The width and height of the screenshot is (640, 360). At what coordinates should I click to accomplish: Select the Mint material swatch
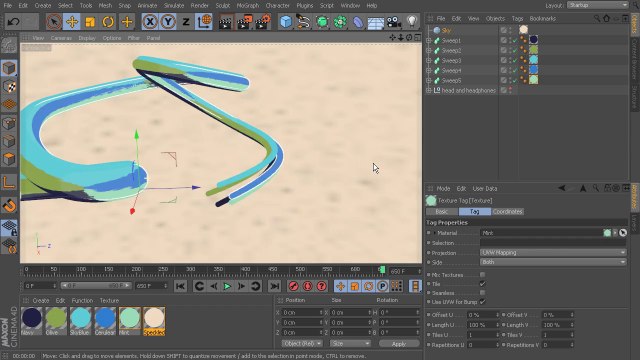tap(129, 321)
